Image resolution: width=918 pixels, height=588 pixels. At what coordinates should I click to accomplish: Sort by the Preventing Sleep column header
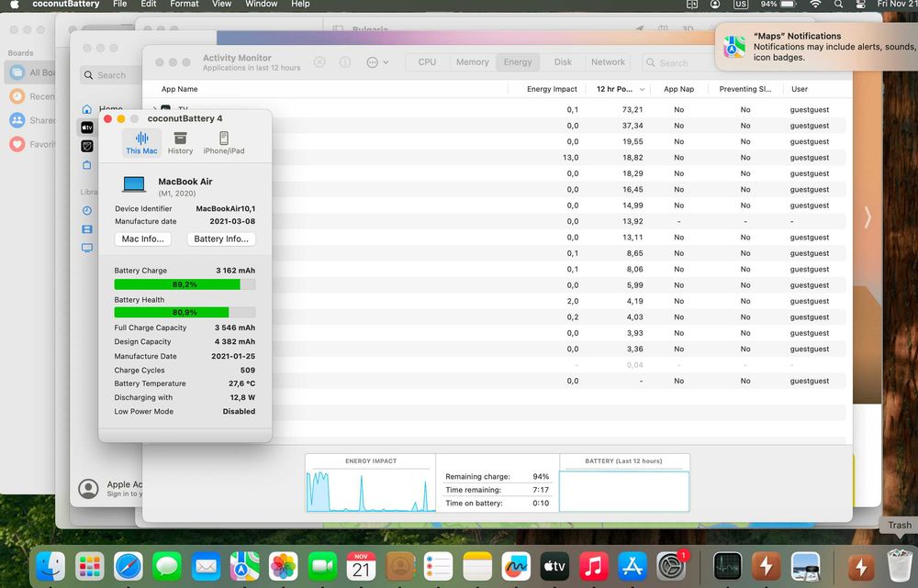744,89
